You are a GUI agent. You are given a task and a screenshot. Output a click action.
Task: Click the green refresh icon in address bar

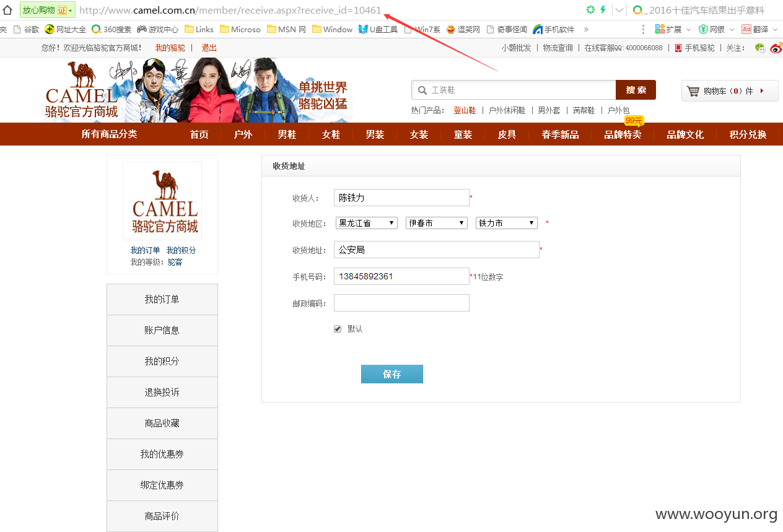pos(590,10)
